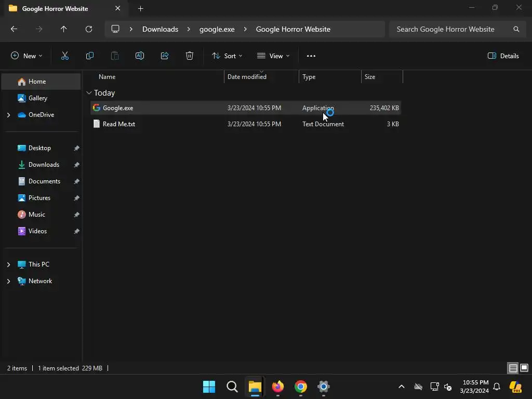
Task: Select the Google.exe file name
Action: (x=118, y=108)
